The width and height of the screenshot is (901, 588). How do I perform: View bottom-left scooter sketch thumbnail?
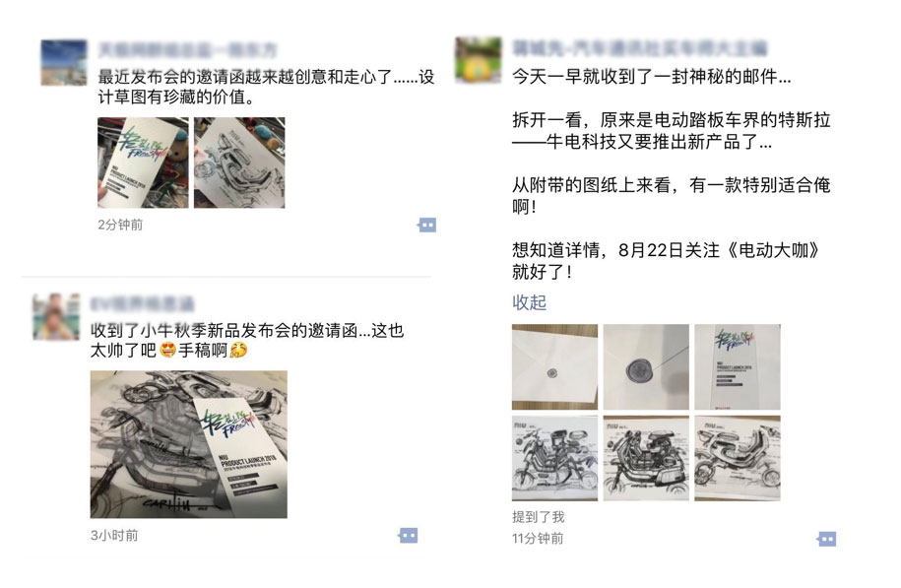pyautogui.click(x=554, y=458)
